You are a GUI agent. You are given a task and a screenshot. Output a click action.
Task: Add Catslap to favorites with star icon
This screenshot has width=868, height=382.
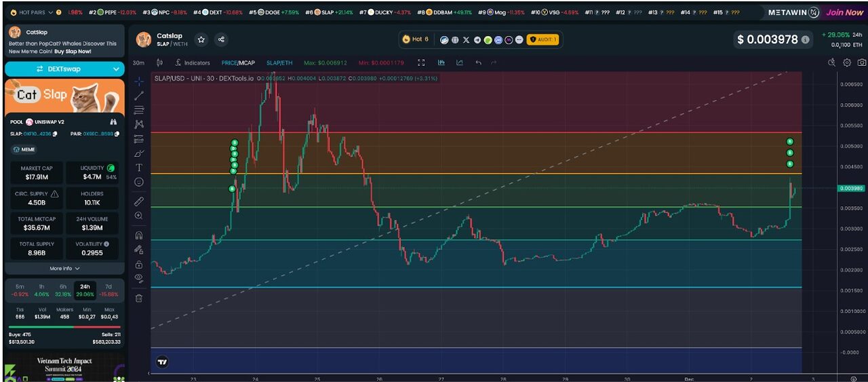click(x=201, y=40)
